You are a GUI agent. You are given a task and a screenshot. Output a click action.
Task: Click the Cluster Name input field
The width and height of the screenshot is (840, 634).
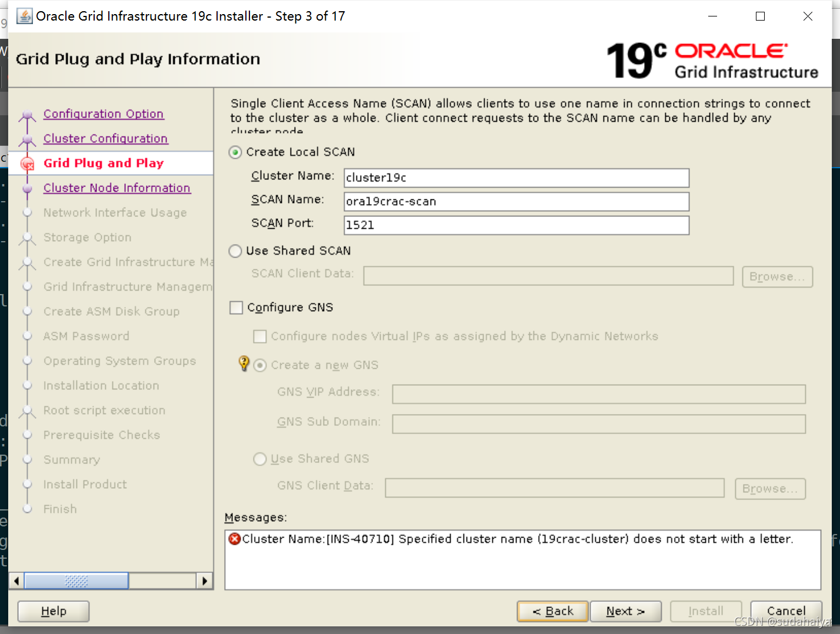(x=516, y=178)
